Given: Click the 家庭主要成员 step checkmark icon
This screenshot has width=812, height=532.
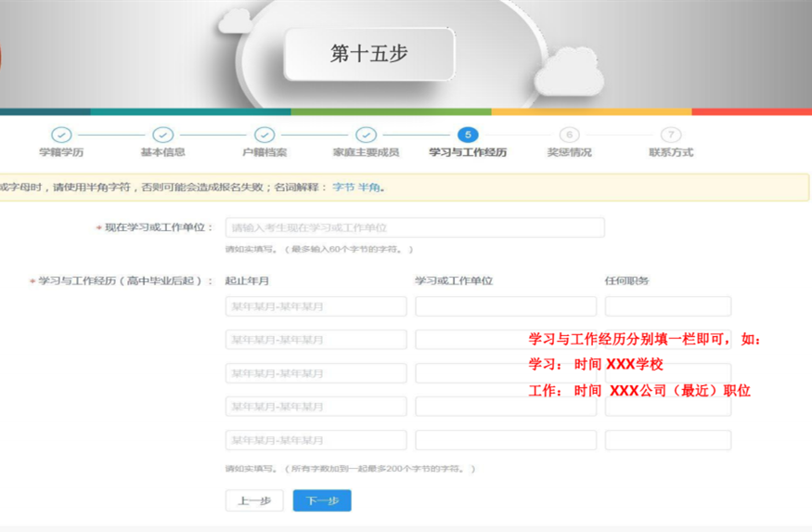Looking at the screenshot, I should pyautogui.click(x=366, y=136).
